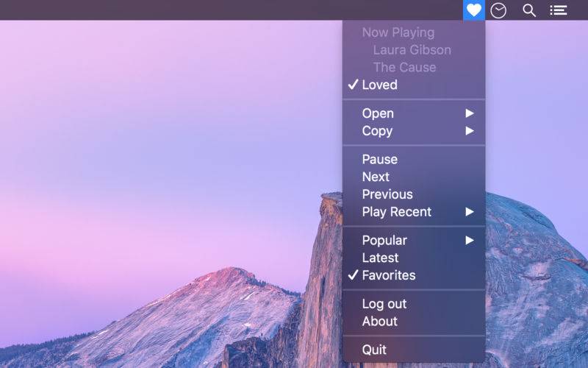Open the clock icon in the menu bar
Screen dimensions: 588x368
[x=498, y=10]
